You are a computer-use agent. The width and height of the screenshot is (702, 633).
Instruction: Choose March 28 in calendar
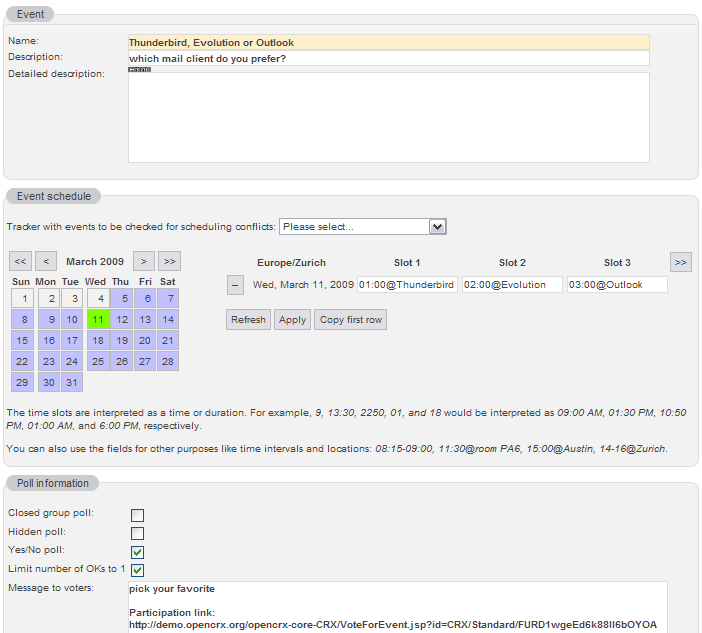[168, 362]
